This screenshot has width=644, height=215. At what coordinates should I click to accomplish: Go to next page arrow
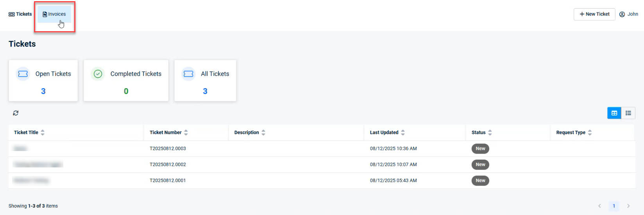coord(628,206)
